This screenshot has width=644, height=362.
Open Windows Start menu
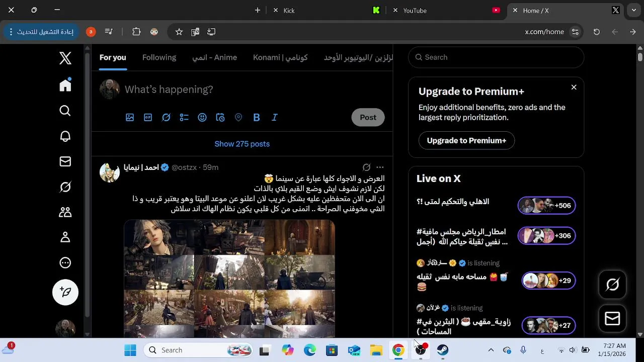[130, 350]
